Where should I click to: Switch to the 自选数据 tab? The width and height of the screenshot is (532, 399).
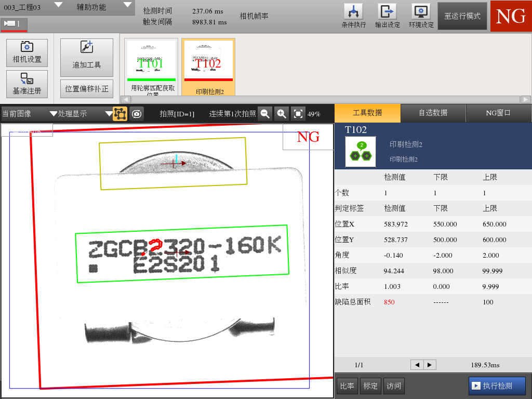pyautogui.click(x=433, y=113)
